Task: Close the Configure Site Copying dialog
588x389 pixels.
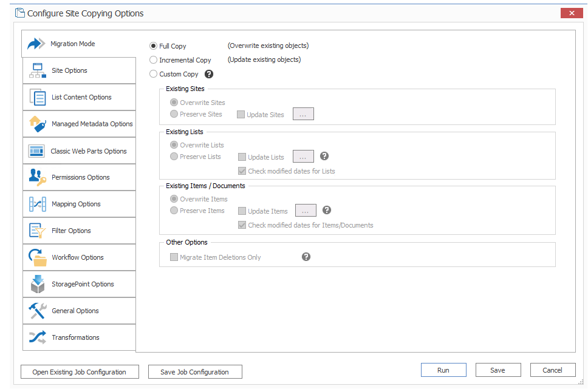Action: pos(572,13)
